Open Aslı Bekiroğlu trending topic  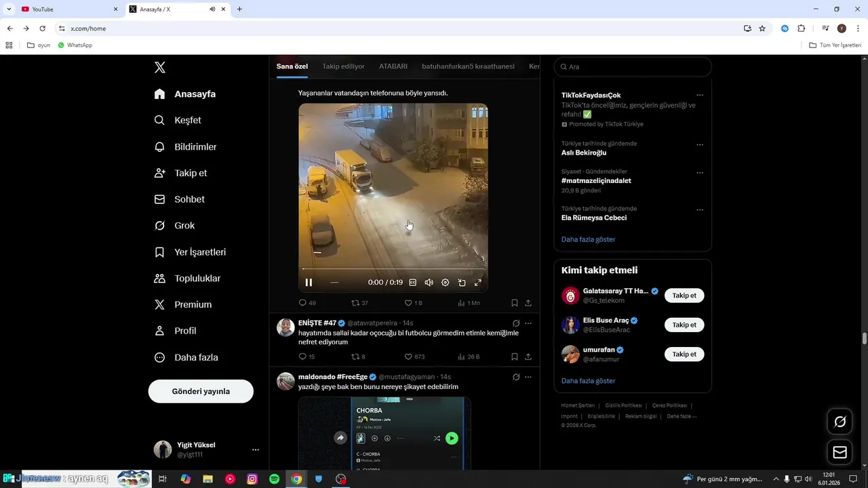pos(584,153)
